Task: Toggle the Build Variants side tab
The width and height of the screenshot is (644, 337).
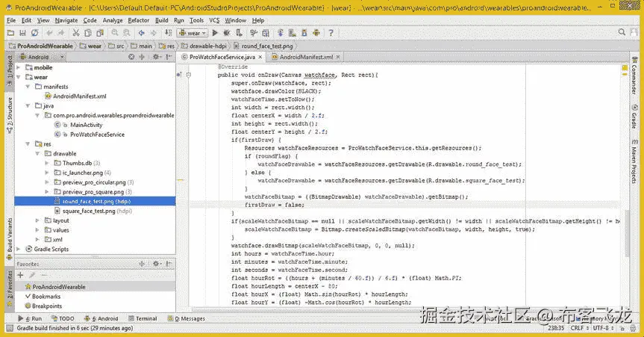Action: pyautogui.click(x=10, y=239)
